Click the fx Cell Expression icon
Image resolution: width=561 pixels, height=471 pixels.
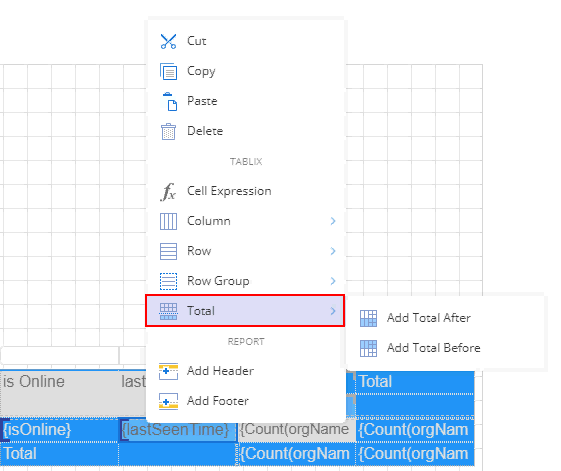168,191
